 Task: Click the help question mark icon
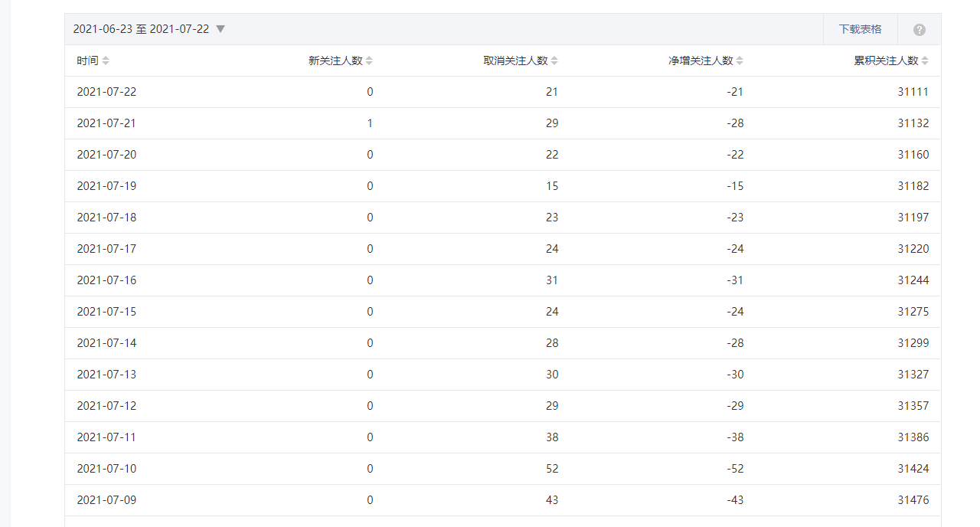(x=920, y=30)
